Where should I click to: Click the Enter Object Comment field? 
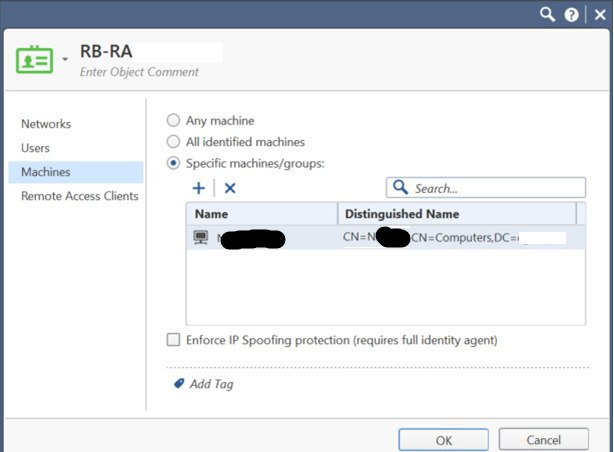pyautogui.click(x=140, y=72)
